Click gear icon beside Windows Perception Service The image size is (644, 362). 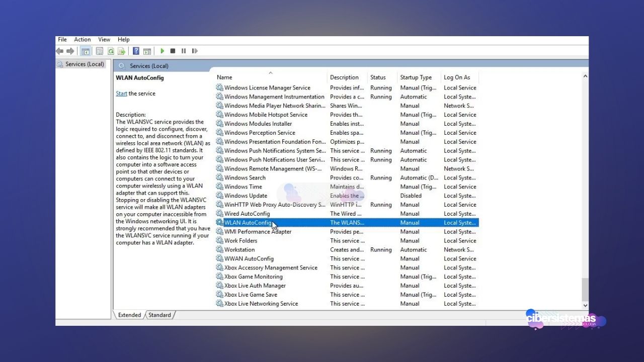219,133
